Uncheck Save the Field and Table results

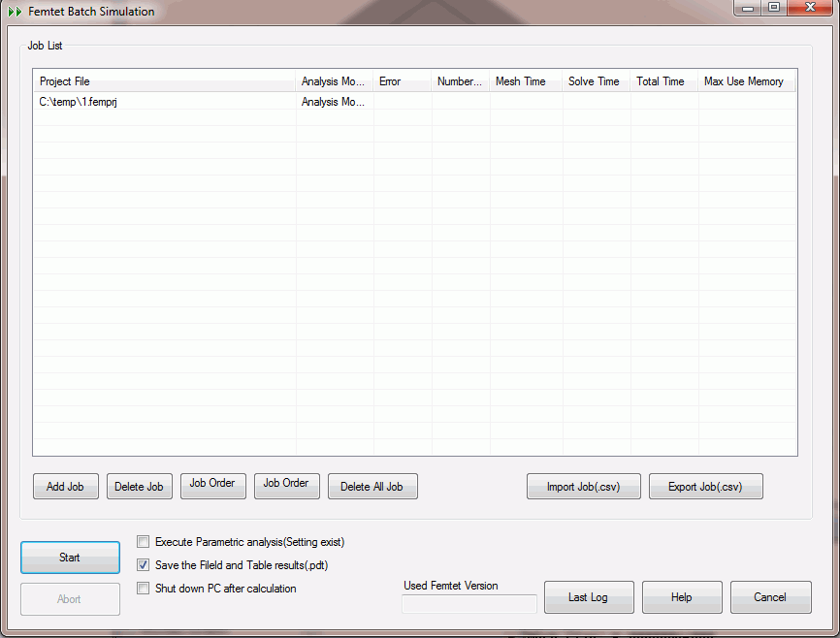(x=144, y=565)
